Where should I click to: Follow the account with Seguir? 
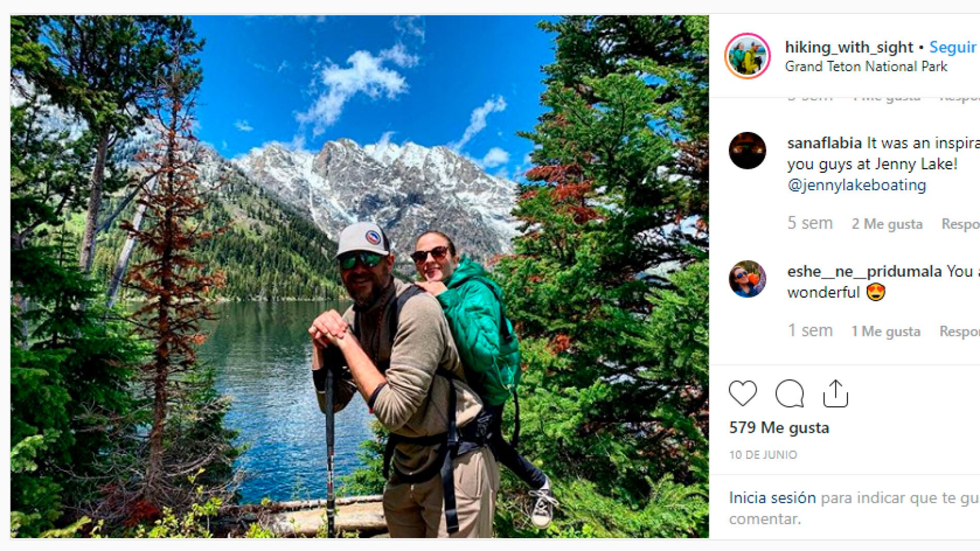(x=952, y=47)
